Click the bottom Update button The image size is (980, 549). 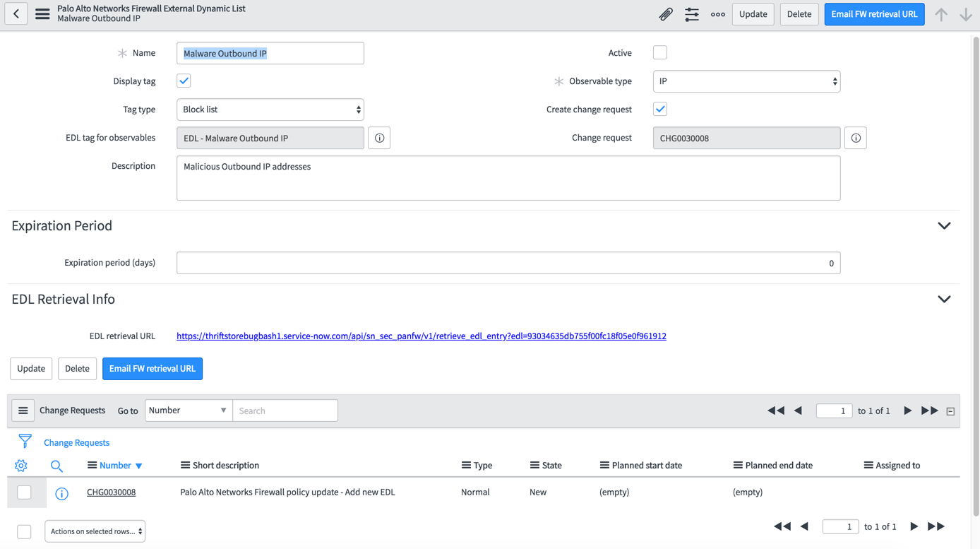coord(31,368)
